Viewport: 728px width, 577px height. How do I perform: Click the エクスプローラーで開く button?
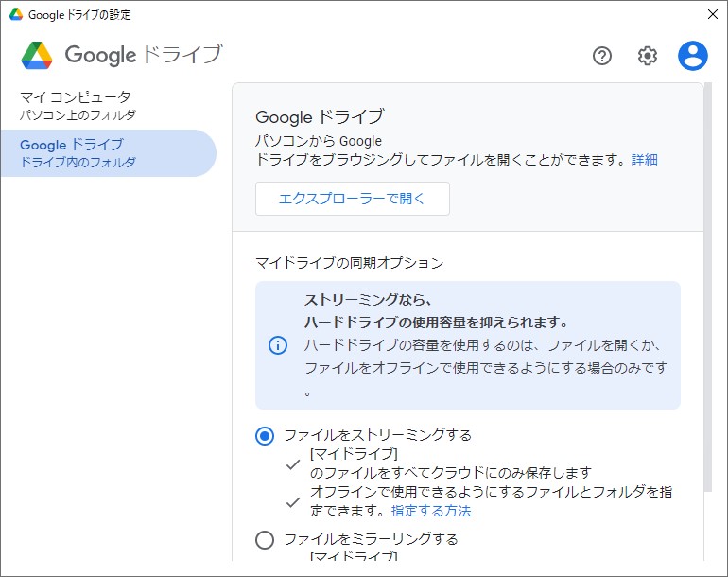[353, 199]
